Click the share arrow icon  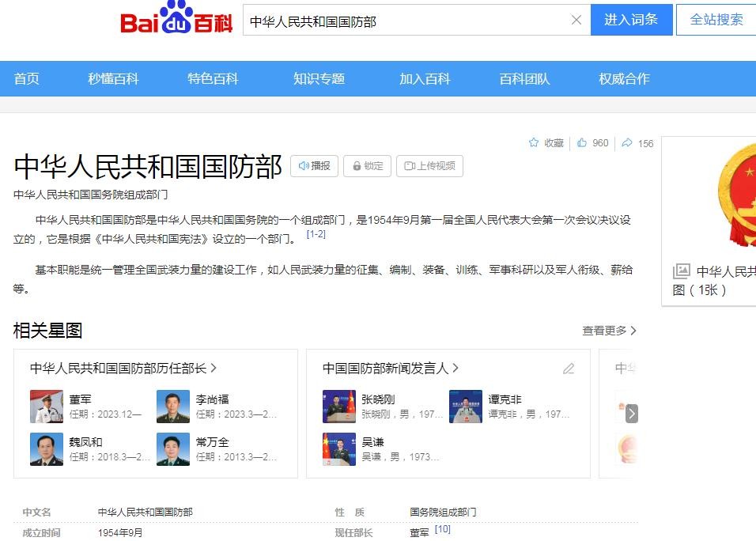pos(627,143)
